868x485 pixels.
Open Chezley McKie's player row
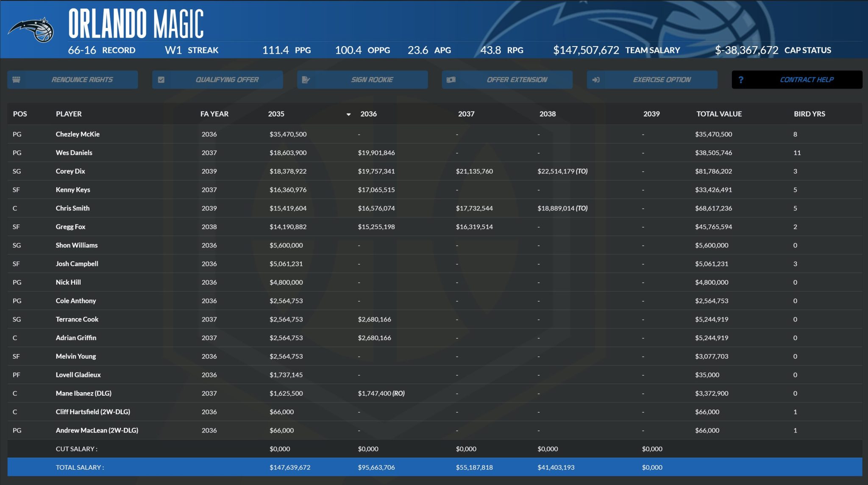click(78, 134)
